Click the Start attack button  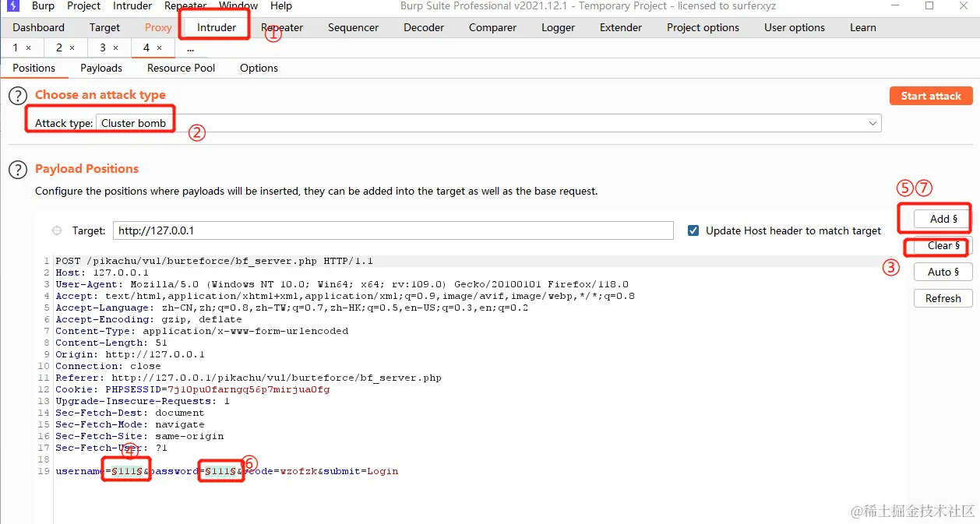coord(931,96)
